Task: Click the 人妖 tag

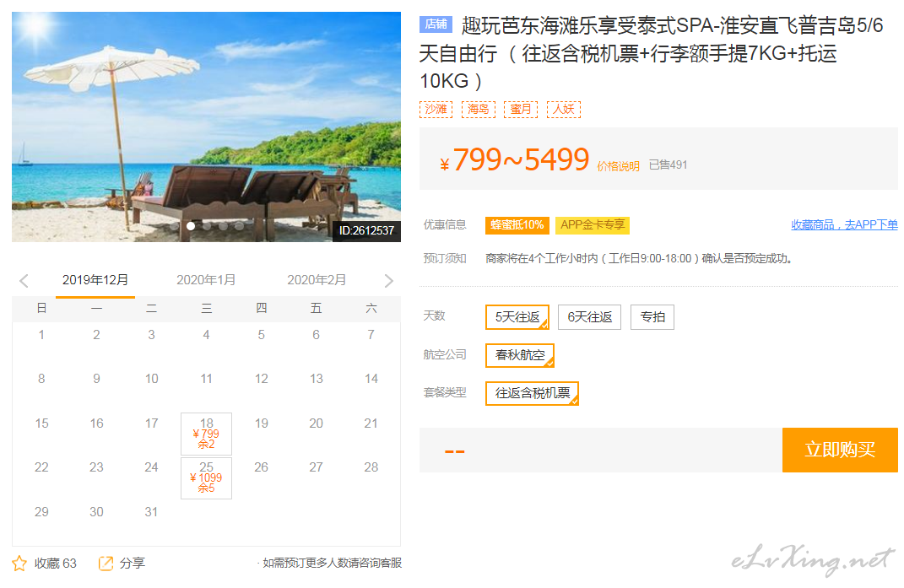Action: click(x=564, y=109)
